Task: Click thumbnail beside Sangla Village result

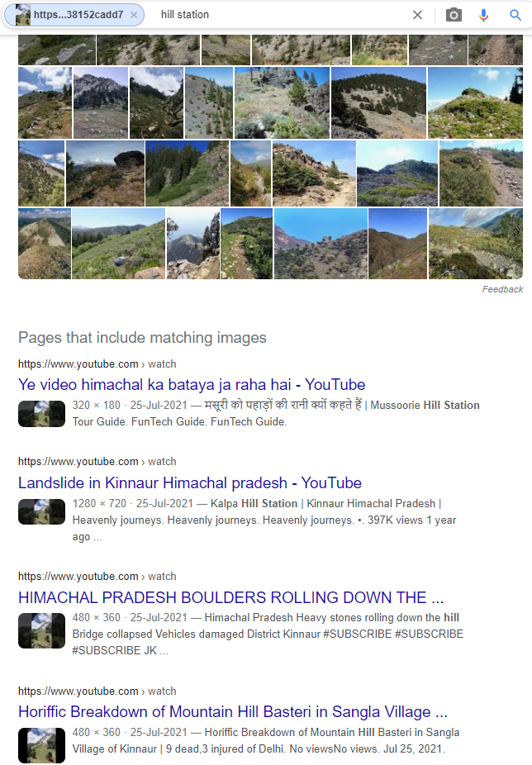Action: [x=41, y=745]
